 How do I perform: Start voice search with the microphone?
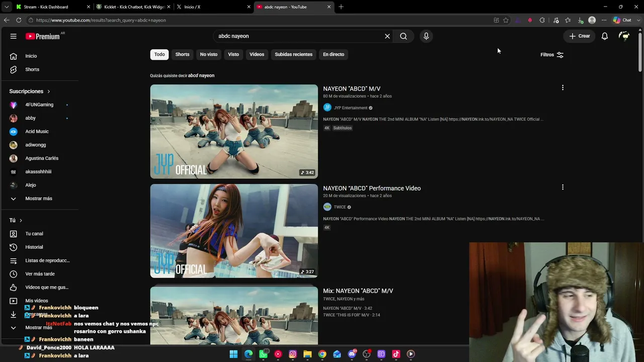[x=426, y=36]
